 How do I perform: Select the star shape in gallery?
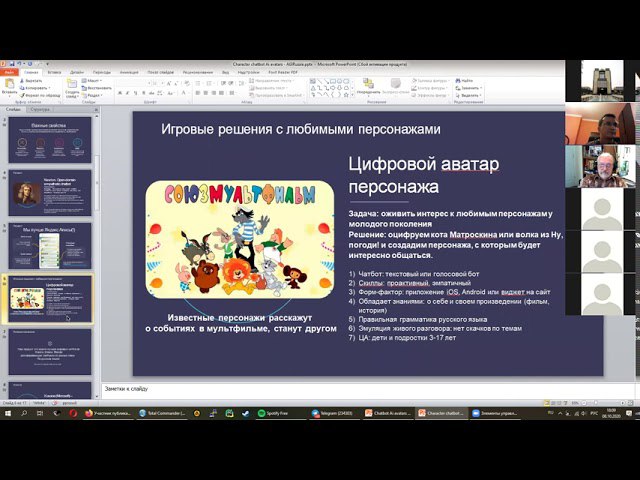346,95
